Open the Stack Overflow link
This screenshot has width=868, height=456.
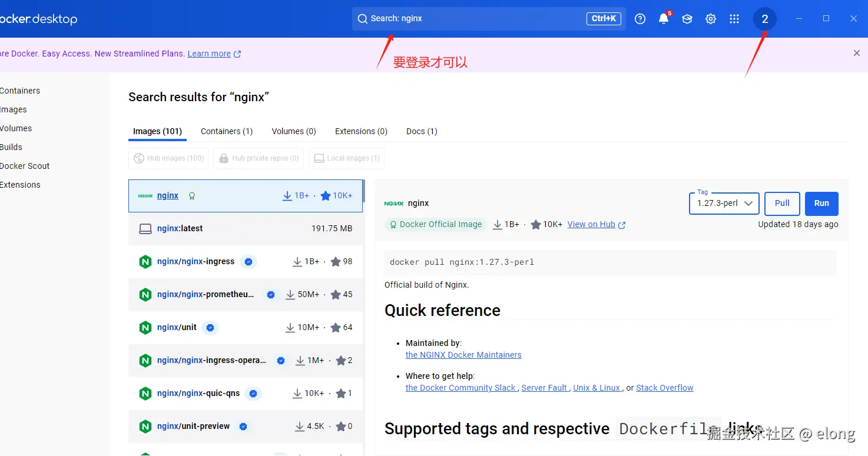(665, 388)
